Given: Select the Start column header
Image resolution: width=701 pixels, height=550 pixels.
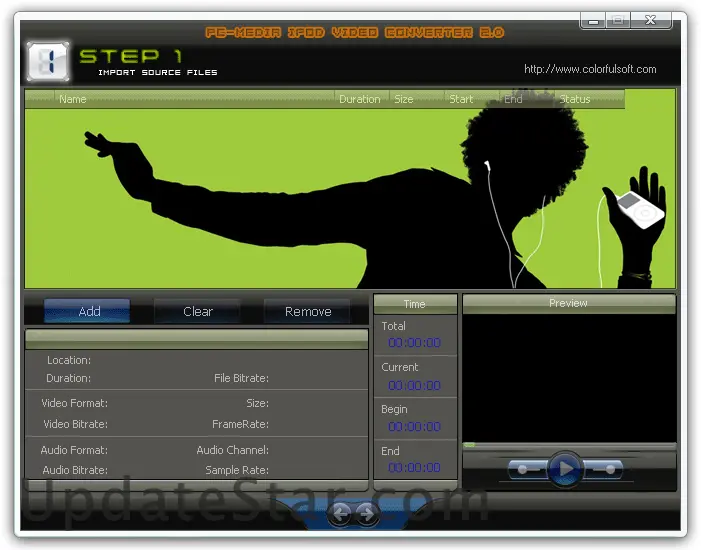Looking at the screenshot, I should 461,99.
